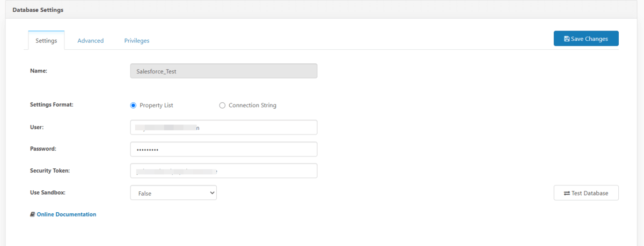Click the swap arrows icon on Test Database
Viewport: 644px width, 246px height.
coord(567,193)
